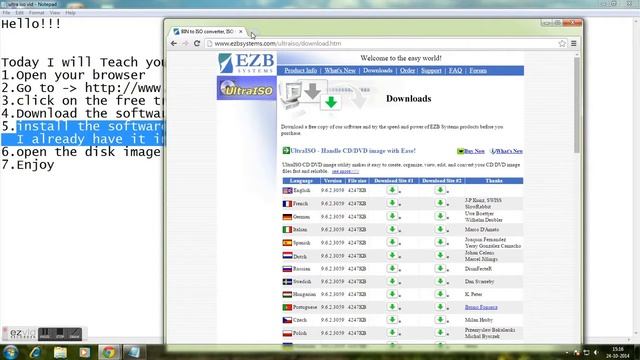Image resolution: width=640 pixels, height=360 pixels.
Task: Download Polish from site #1
Action: (392, 333)
